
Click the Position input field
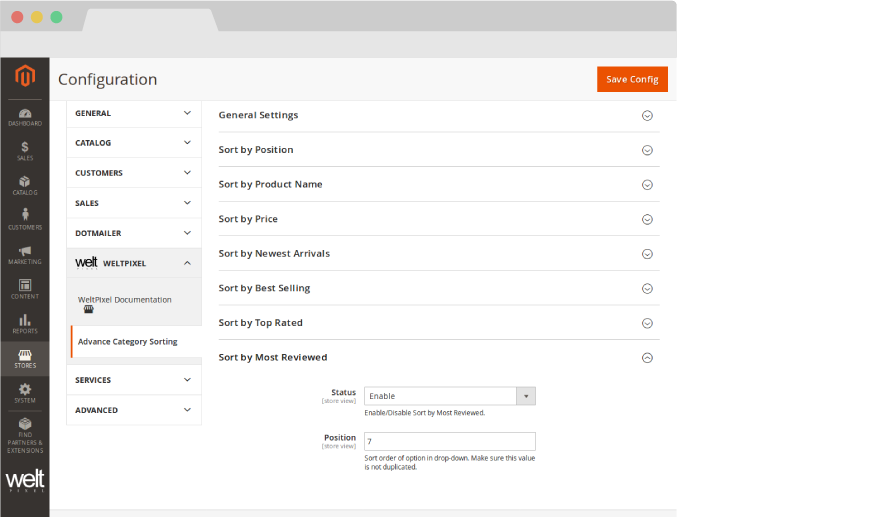click(449, 441)
